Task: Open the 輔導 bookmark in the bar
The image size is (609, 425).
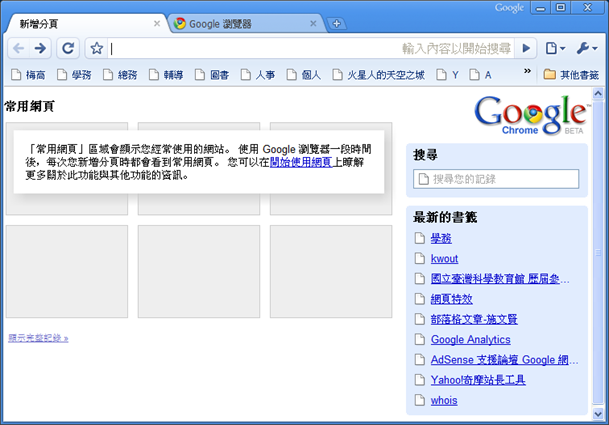Action: pos(166,75)
